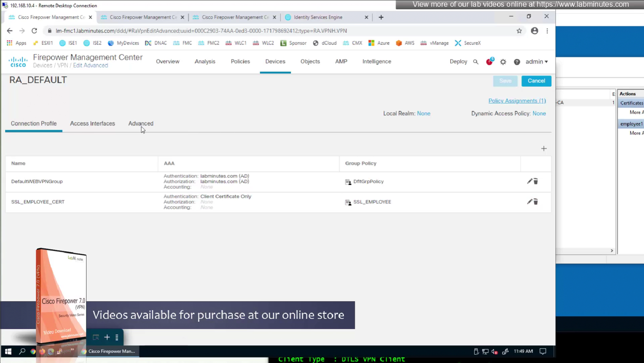Open notifications alert icon with badge
Image resolution: width=644 pixels, height=363 pixels.
[489, 62]
